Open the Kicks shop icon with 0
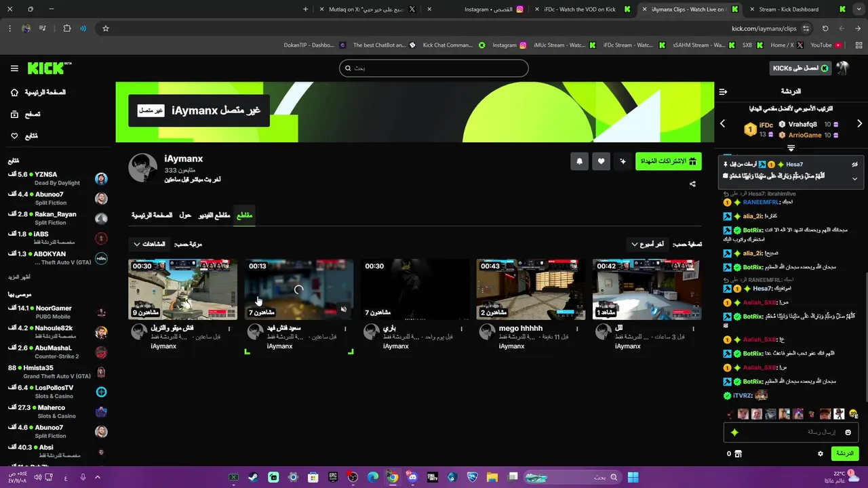 [x=734, y=453]
